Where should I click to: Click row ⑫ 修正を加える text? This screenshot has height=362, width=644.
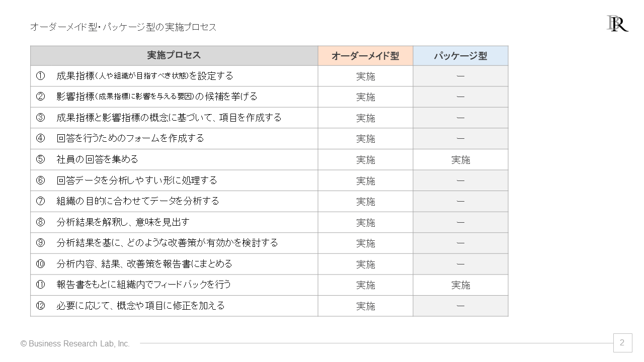click(140, 306)
